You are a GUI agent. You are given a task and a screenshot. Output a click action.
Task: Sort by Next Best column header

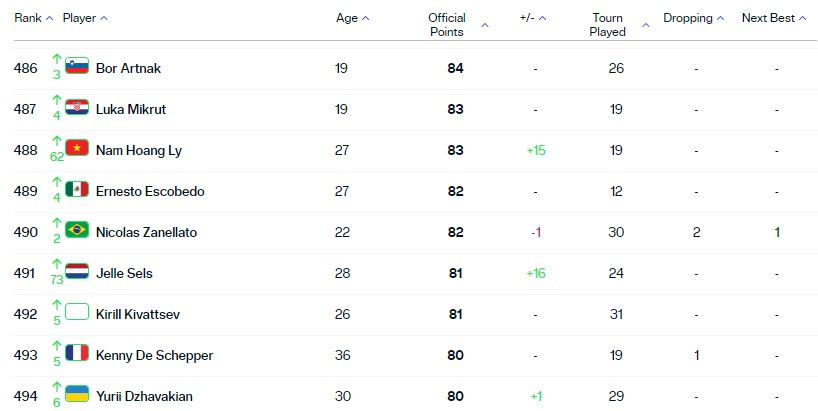pos(774,18)
